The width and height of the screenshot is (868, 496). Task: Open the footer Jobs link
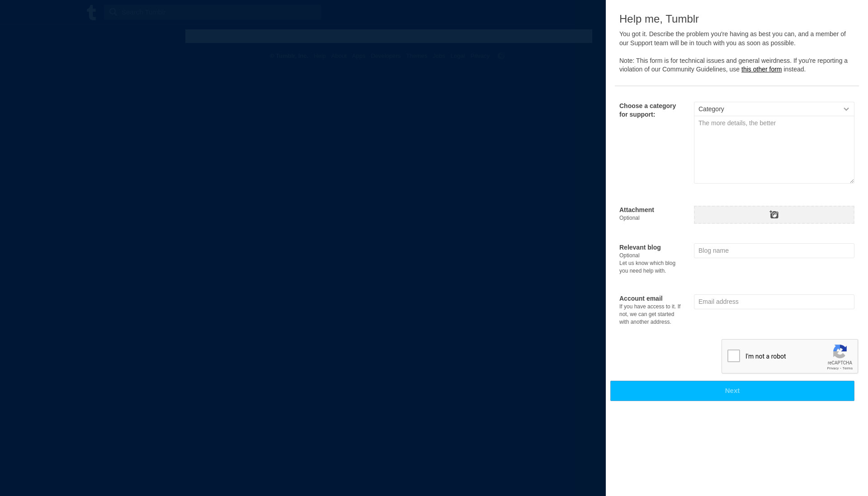pyautogui.click(x=439, y=56)
